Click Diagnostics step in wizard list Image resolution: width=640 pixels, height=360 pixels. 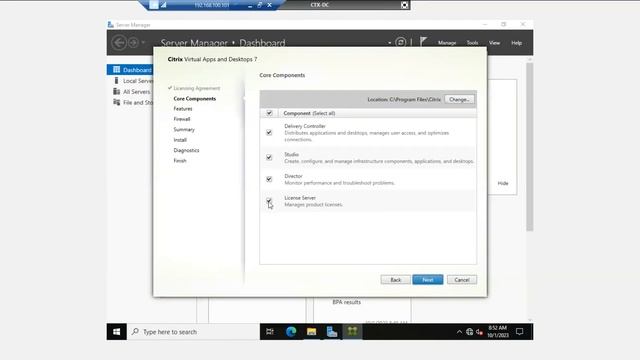coord(186,150)
